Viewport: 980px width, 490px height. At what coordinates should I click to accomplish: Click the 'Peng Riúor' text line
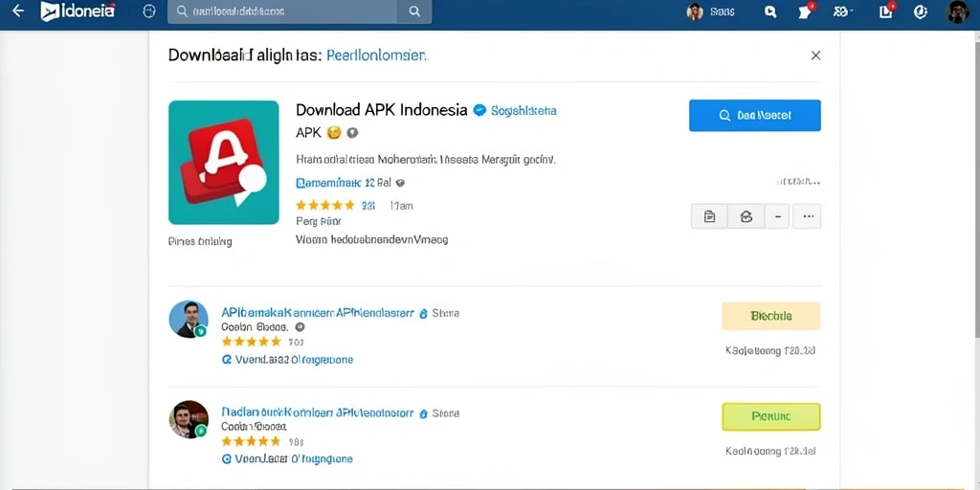(318, 221)
